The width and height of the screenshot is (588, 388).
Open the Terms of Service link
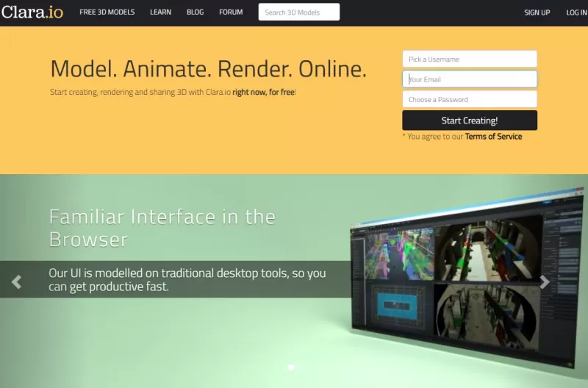pyautogui.click(x=493, y=137)
